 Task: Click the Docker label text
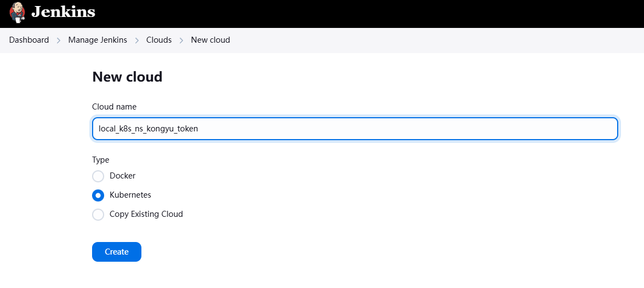point(123,176)
